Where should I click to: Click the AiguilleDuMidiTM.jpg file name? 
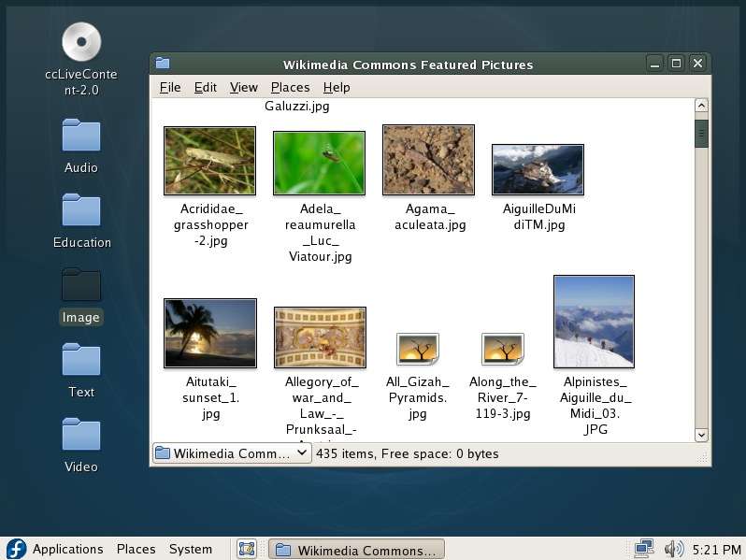539,217
